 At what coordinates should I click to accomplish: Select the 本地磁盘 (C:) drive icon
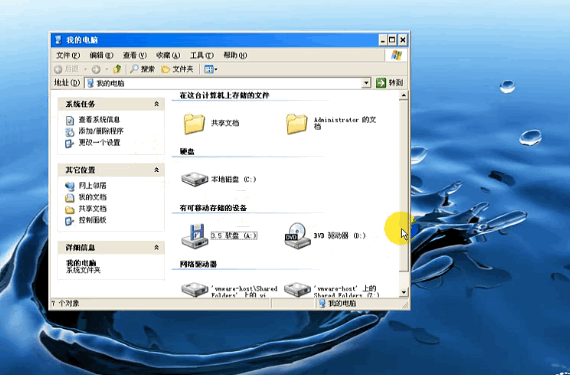[x=194, y=180]
